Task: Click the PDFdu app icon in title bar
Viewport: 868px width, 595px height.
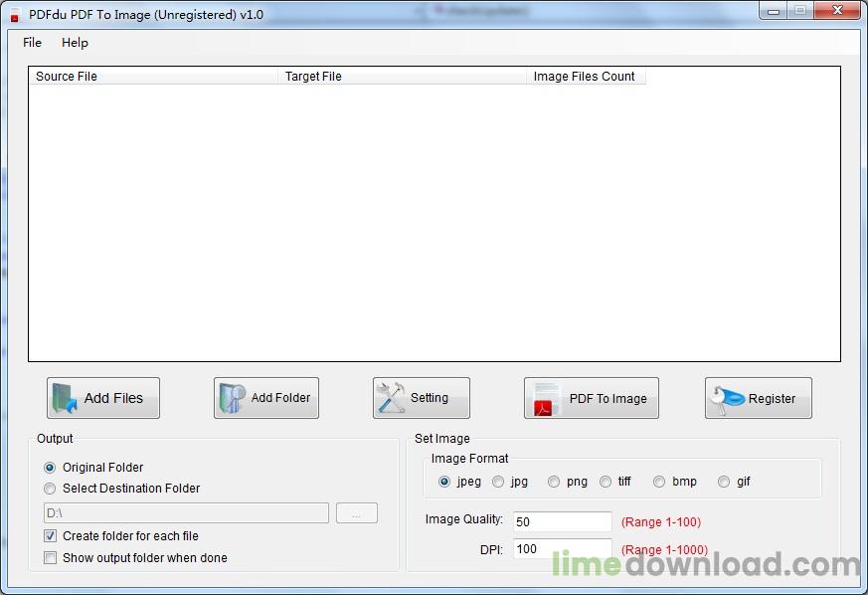Action: 15,15
